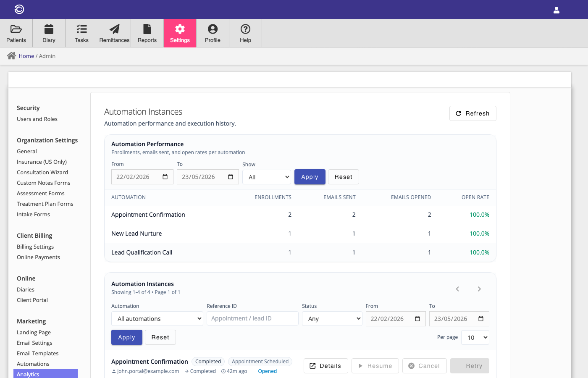
Task: Click the Cancel instance button
Action: click(425, 366)
